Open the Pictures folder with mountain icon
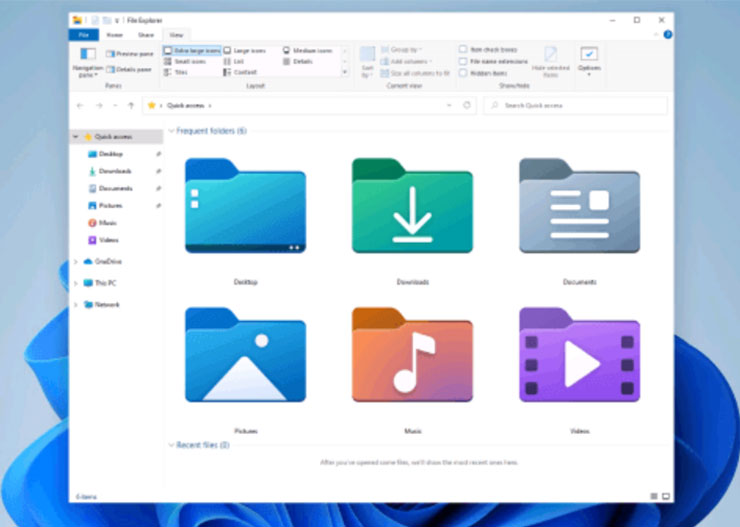Screen dimensions: 740x527 (x=245, y=355)
